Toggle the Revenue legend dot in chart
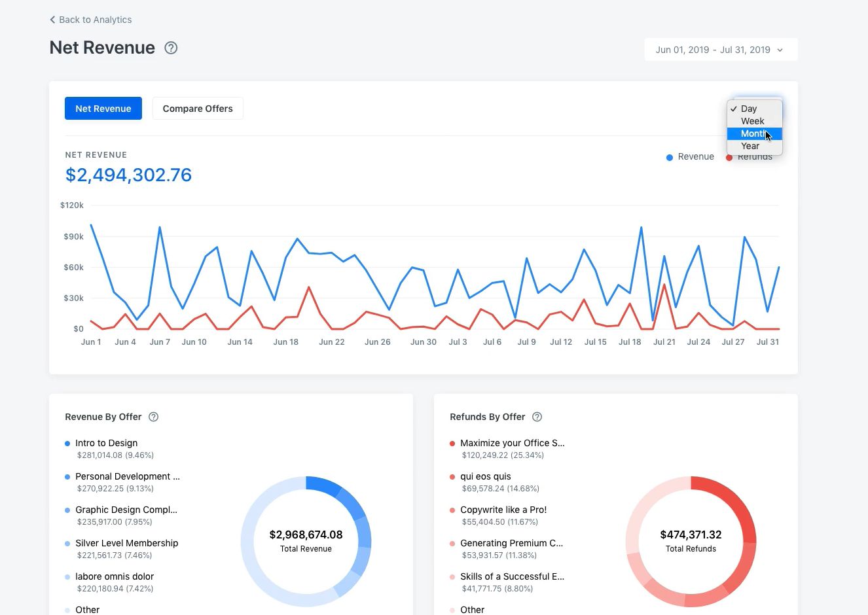Screen dimensions: 868x615 (x=669, y=157)
